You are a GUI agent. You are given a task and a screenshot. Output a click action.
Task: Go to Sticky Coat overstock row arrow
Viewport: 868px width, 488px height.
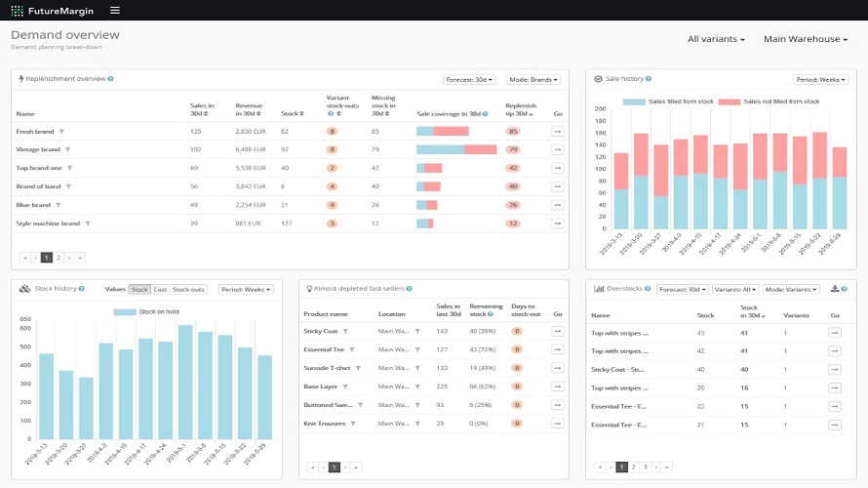coord(835,370)
